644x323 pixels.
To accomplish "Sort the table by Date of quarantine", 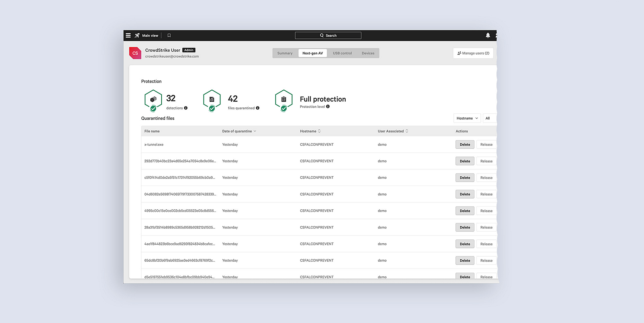I will (255, 131).
